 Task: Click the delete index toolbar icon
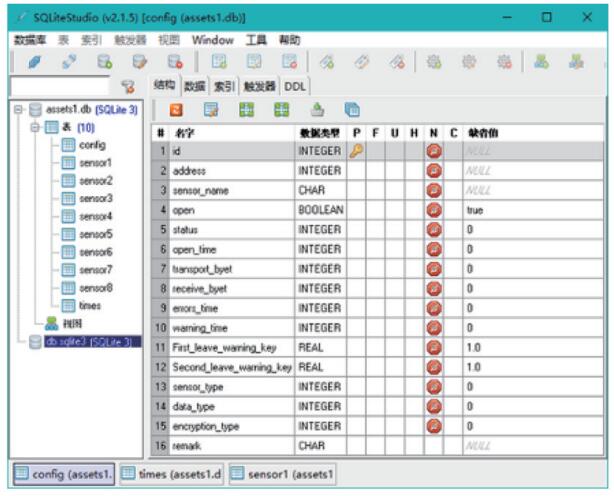click(x=397, y=62)
